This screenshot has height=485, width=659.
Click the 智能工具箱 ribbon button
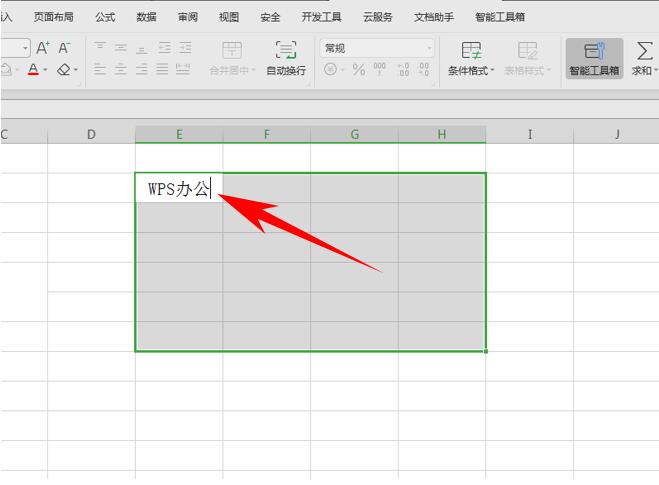click(594, 58)
